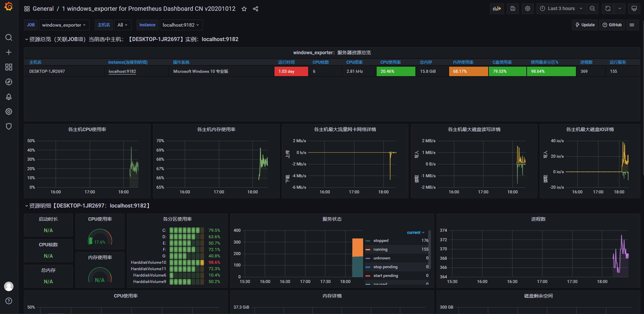
Task: Go back to the General folder breadcrumb
Action: [x=43, y=8]
